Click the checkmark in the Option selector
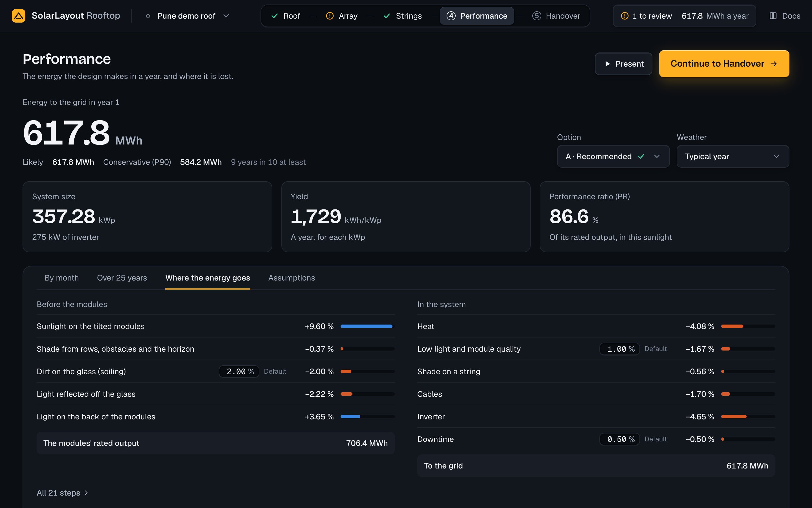 pos(641,157)
